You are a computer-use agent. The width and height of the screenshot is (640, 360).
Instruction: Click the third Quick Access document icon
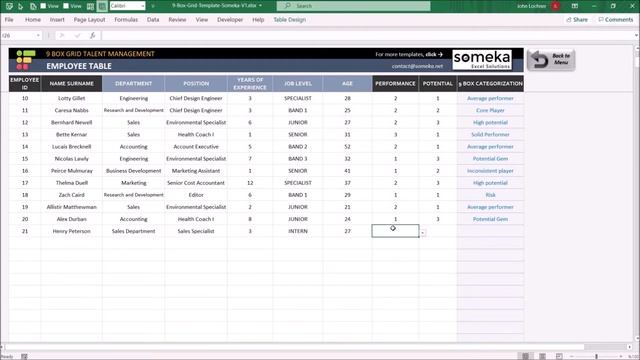point(33,6)
